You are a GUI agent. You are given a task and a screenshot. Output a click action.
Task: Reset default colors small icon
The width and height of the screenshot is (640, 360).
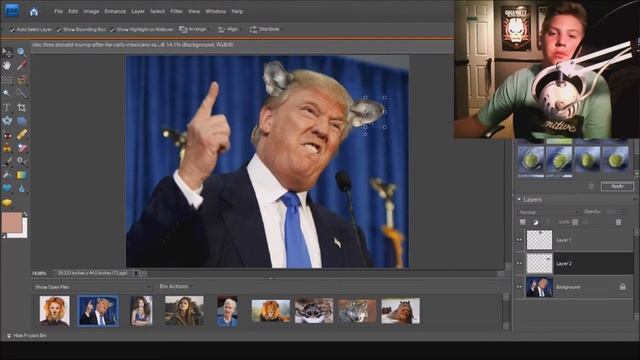coord(4,236)
